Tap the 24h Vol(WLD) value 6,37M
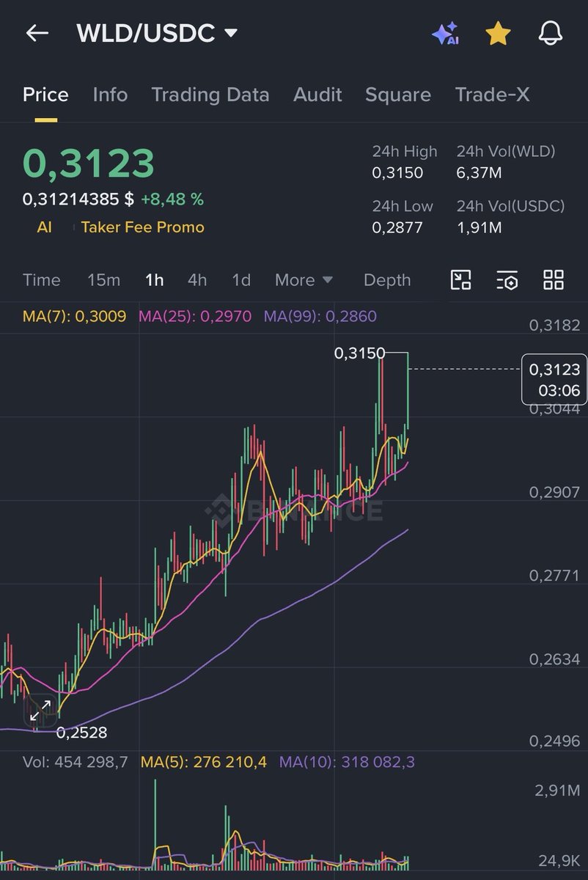Image resolution: width=588 pixels, height=880 pixels. point(479,173)
